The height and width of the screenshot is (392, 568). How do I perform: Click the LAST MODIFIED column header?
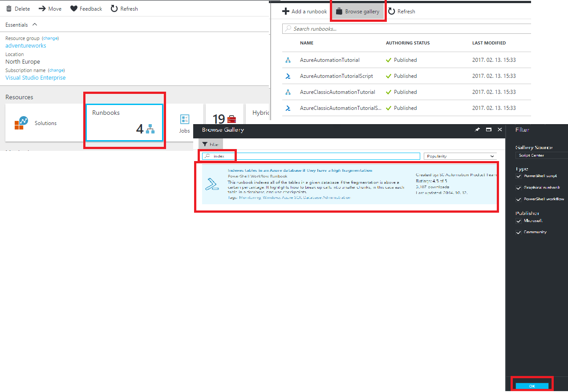[x=489, y=43]
